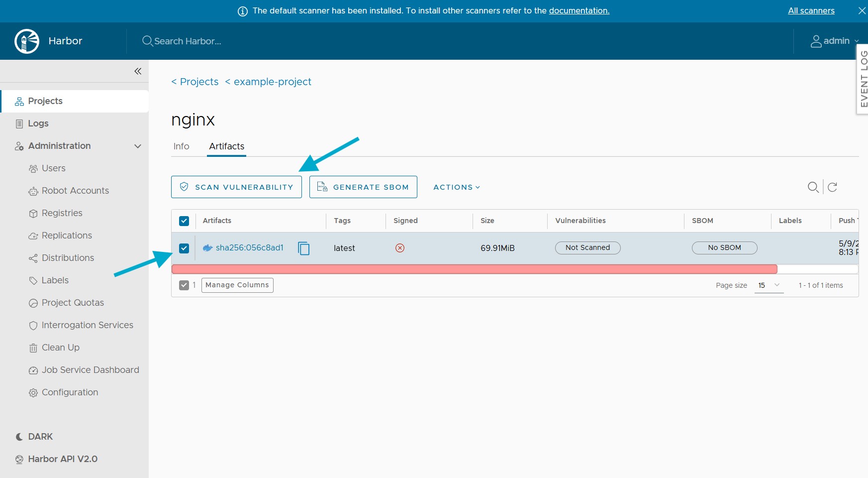Copy the sha256 artifact digest icon
This screenshot has width=868, height=478.
304,248
